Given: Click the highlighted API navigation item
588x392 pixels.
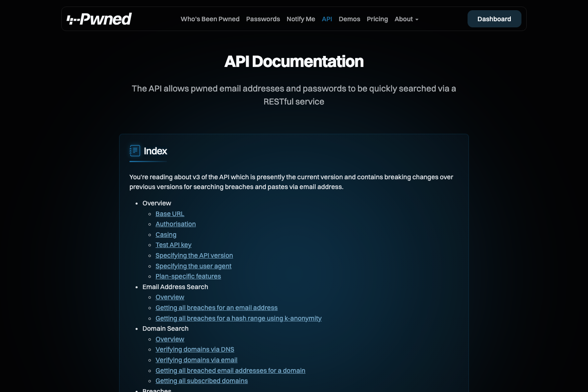Looking at the screenshot, I should [327, 19].
